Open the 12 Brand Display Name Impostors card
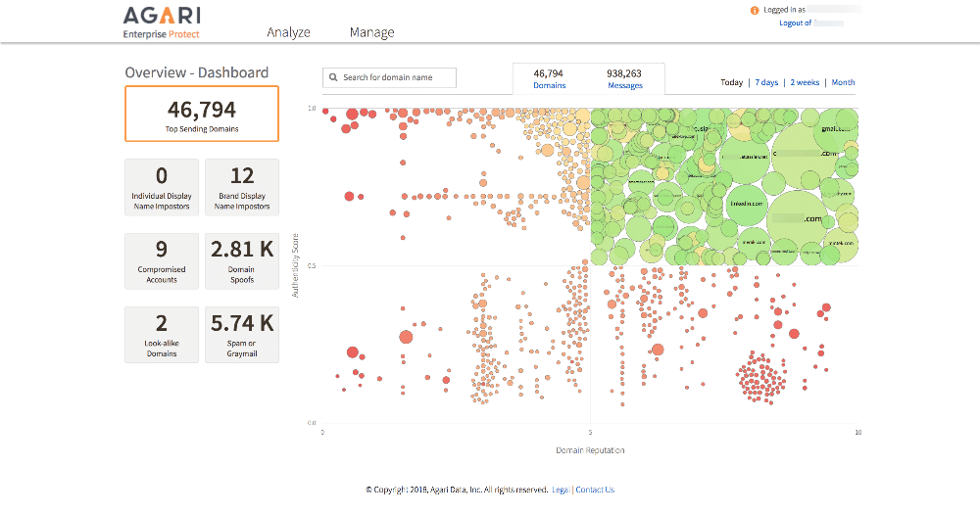 click(242, 187)
